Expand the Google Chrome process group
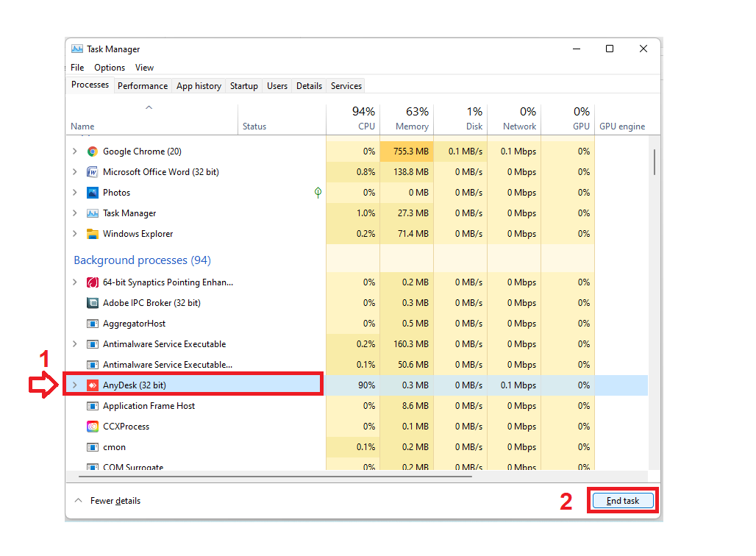This screenshot has height=556, width=756. click(x=75, y=152)
